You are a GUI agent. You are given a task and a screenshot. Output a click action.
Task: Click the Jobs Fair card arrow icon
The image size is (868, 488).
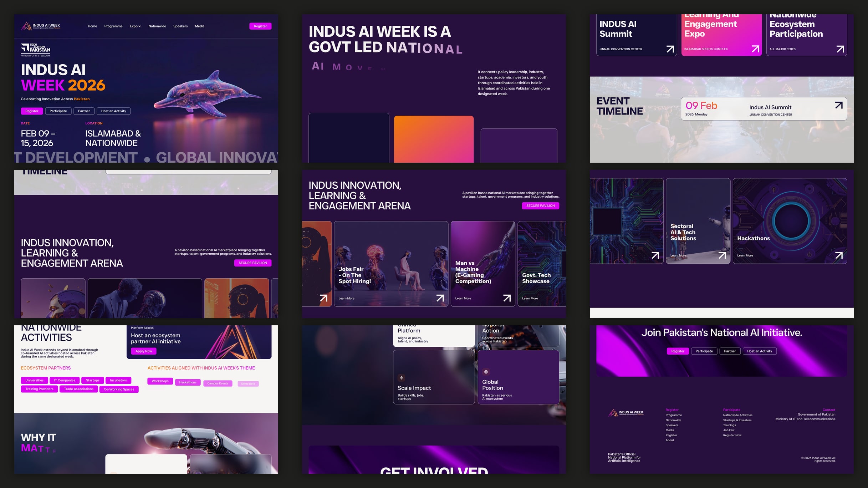[x=440, y=298]
